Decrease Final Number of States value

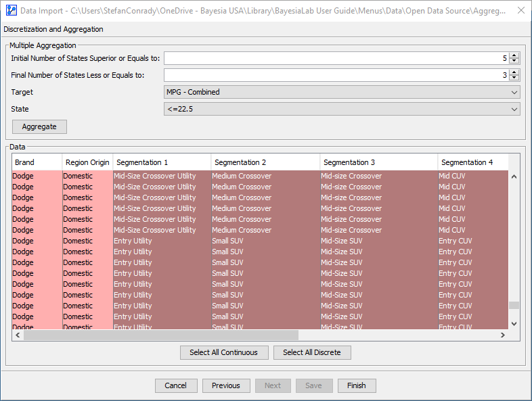pyautogui.click(x=514, y=78)
